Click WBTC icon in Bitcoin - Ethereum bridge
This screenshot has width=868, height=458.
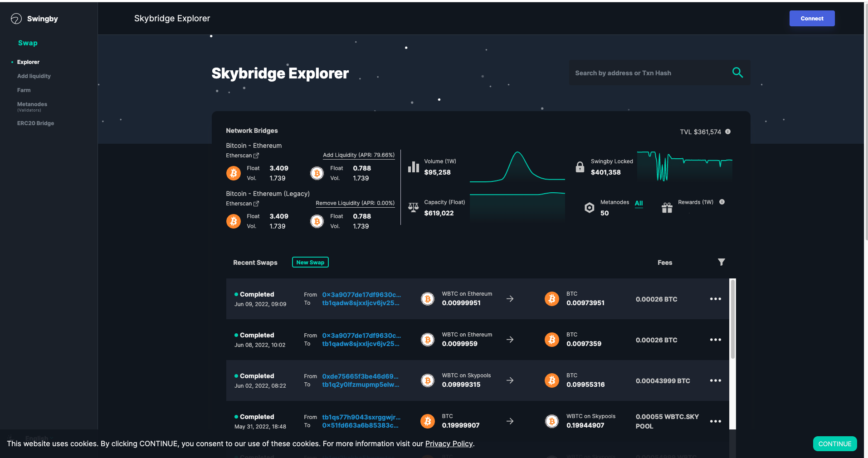(x=317, y=173)
